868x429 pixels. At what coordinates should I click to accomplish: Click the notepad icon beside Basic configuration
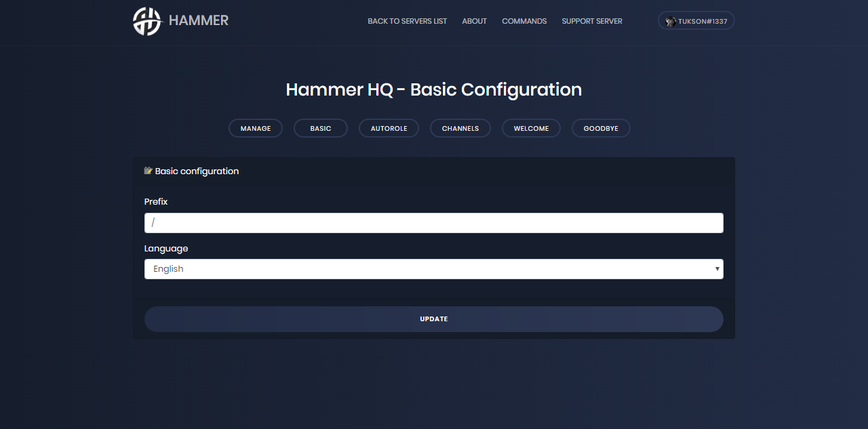tap(149, 171)
